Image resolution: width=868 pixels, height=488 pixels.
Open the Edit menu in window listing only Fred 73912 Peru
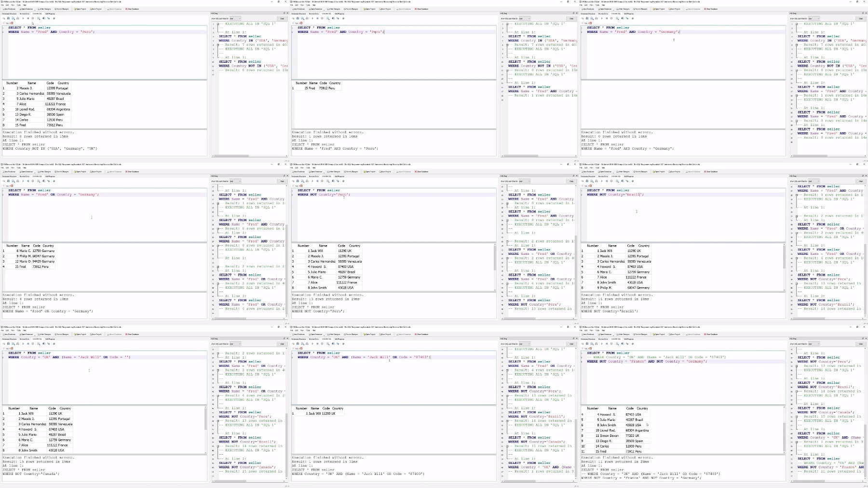coord(297,5)
